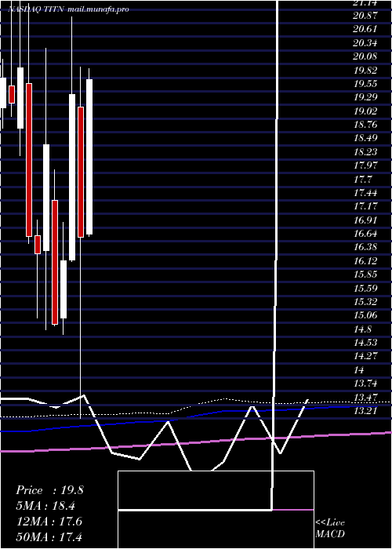This screenshot has height=549, width=392.
Task: Click the 17.17 price axis label
Action: tap(365, 205)
